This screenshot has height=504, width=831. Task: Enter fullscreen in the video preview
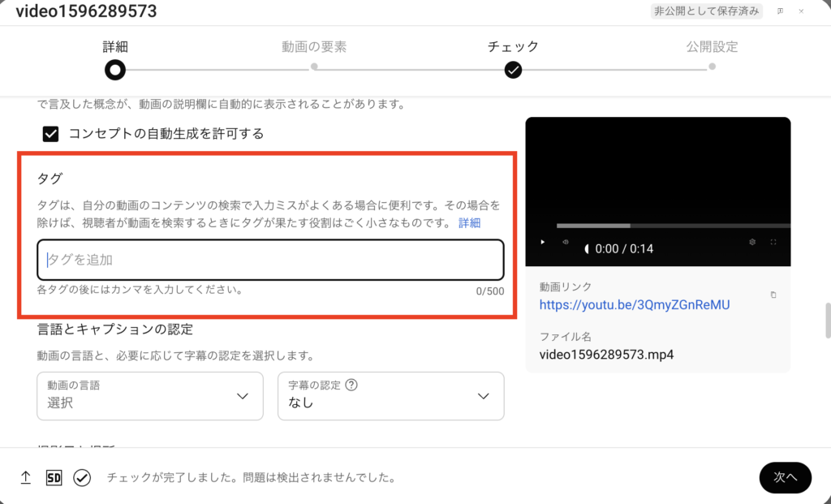coord(773,242)
